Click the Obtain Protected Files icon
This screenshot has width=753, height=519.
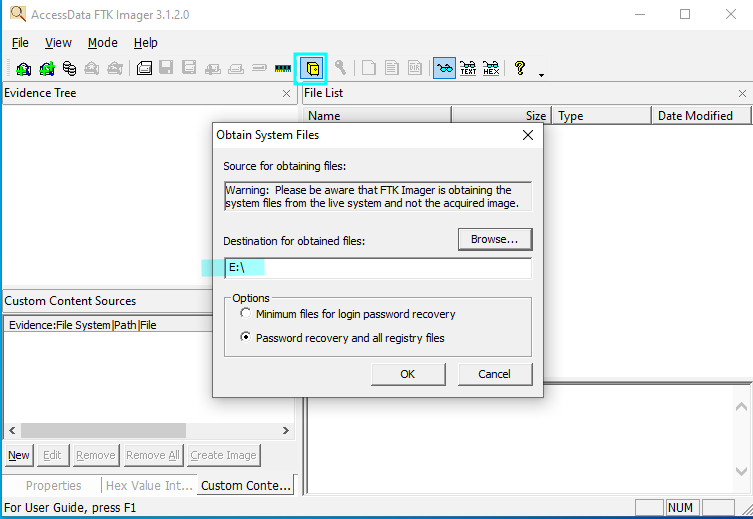tap(311, 69)
